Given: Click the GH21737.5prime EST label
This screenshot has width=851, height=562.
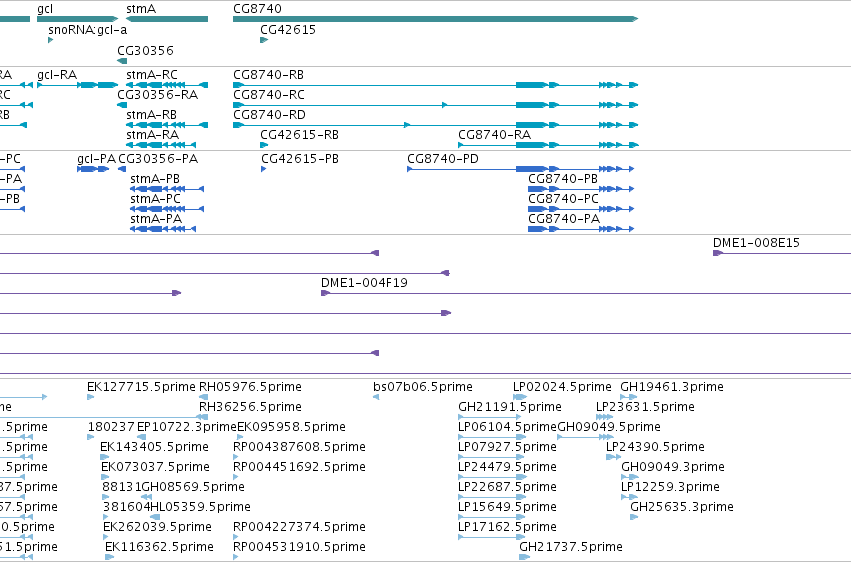Looking at the screenshot, I should 571,547.
